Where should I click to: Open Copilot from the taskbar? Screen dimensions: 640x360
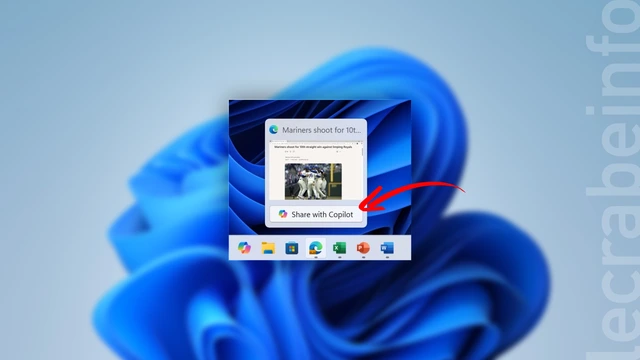point(244,248)
